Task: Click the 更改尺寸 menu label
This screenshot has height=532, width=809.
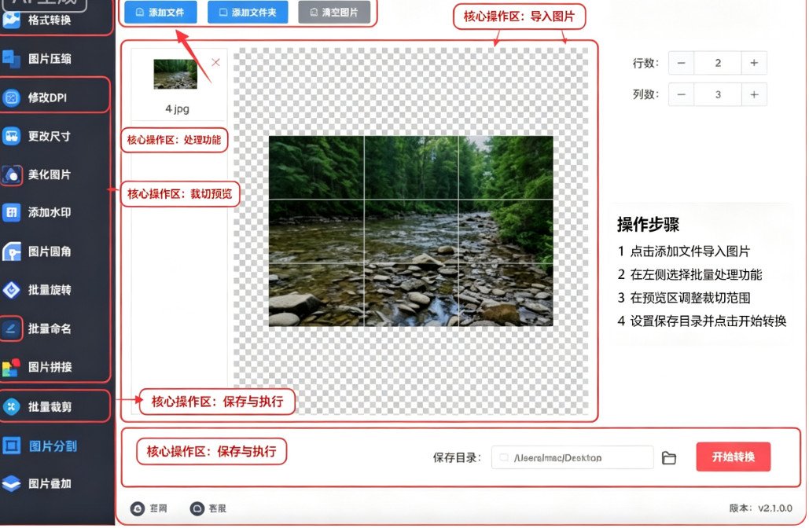Action: coord(50,136)
